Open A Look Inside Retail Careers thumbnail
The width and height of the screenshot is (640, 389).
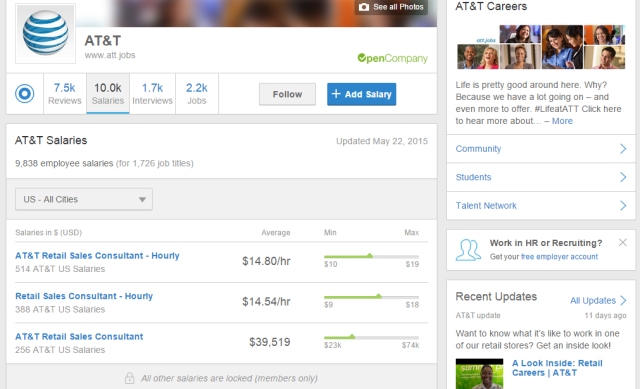479,374
